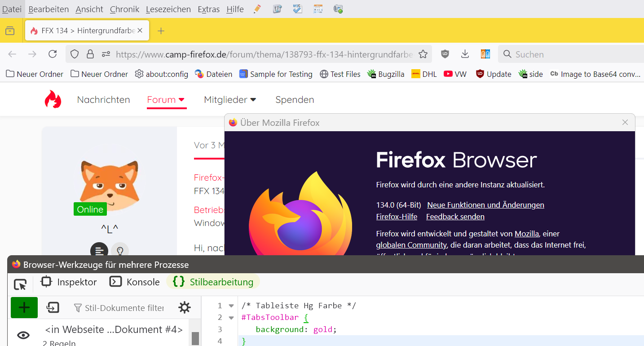Viewport: 644px width, 346px height.
Task: Click the Stil-Dokumente filter input field
Action: 124,308
